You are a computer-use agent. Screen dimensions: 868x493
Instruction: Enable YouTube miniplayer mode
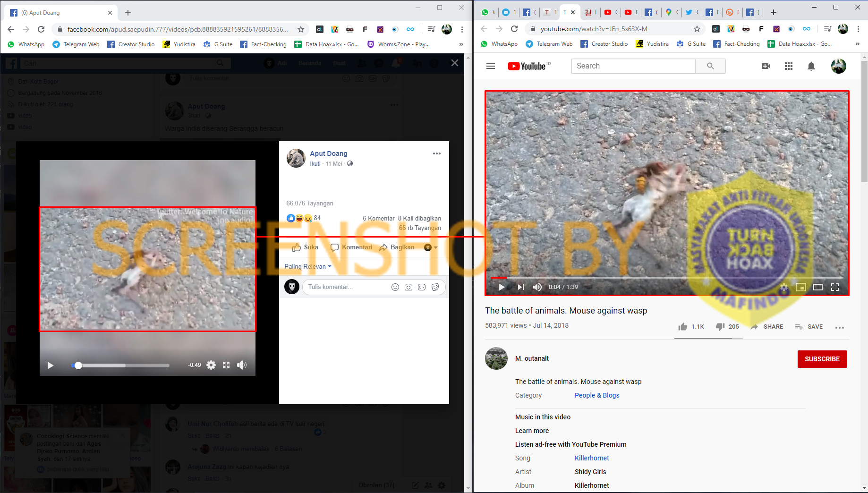point(801,287)
